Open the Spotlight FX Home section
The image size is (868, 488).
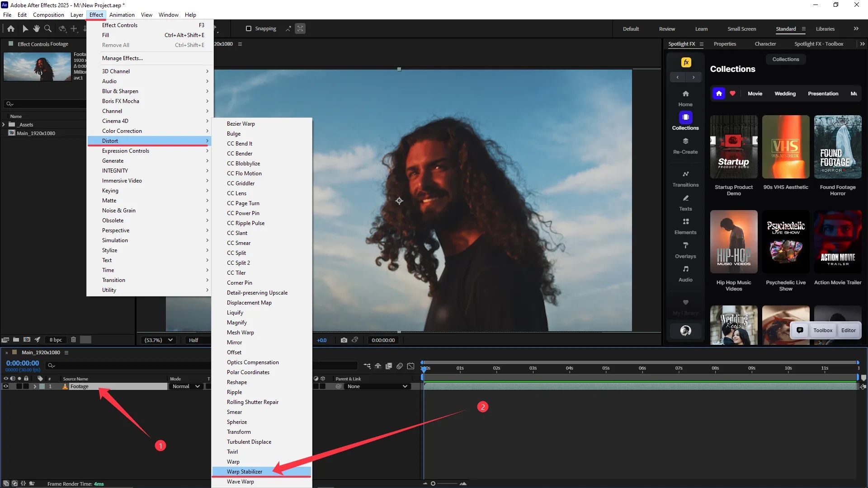[x=685, y=98]
